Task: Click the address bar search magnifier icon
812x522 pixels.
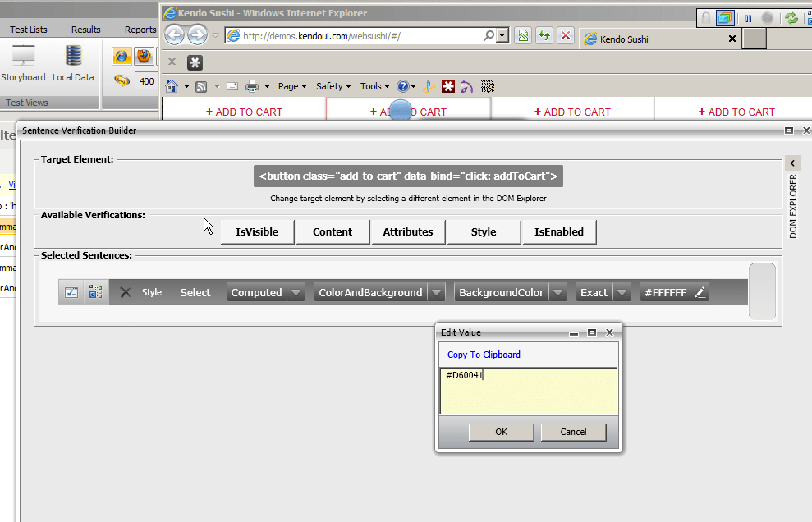Action: 489,35
